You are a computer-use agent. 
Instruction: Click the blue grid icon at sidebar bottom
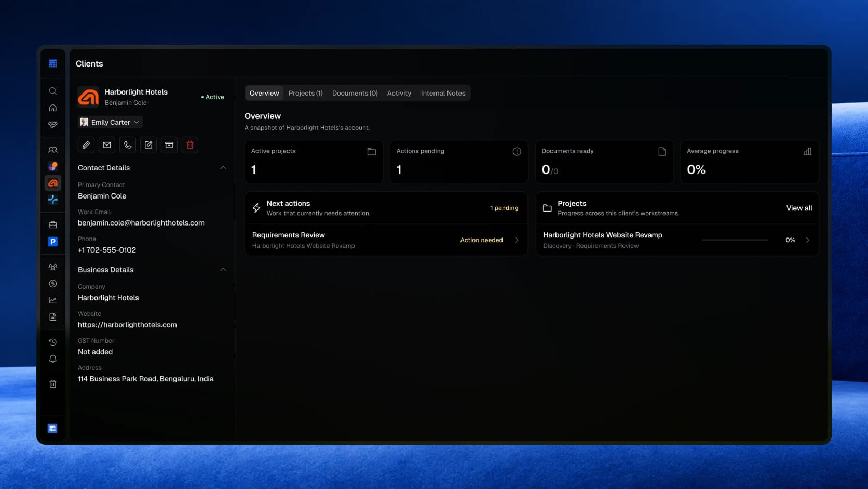point(52,428)
